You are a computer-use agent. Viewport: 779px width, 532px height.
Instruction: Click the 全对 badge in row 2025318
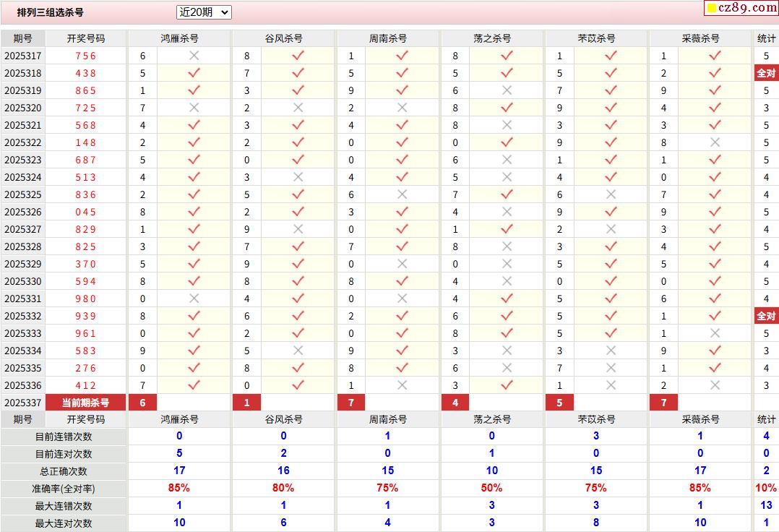point(766,73)
